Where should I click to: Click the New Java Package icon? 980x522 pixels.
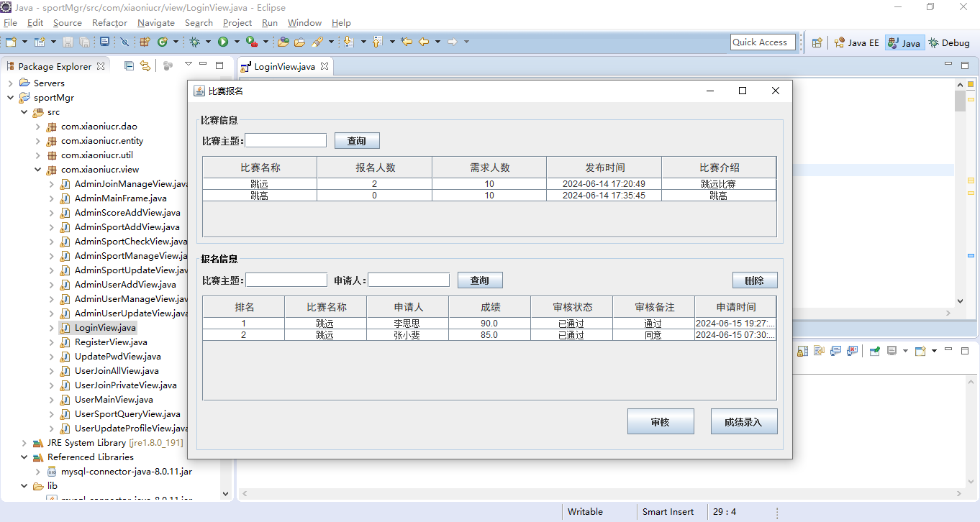click(x=145, y=42)
